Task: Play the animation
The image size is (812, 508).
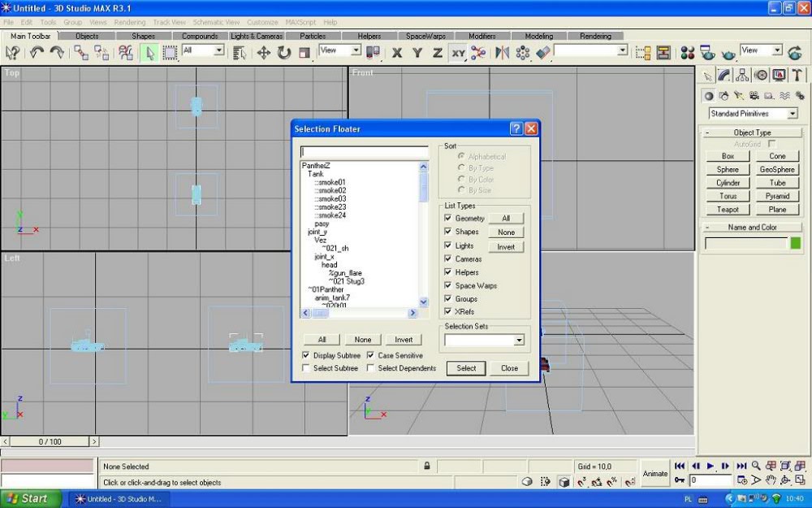Action: point(710,466)
